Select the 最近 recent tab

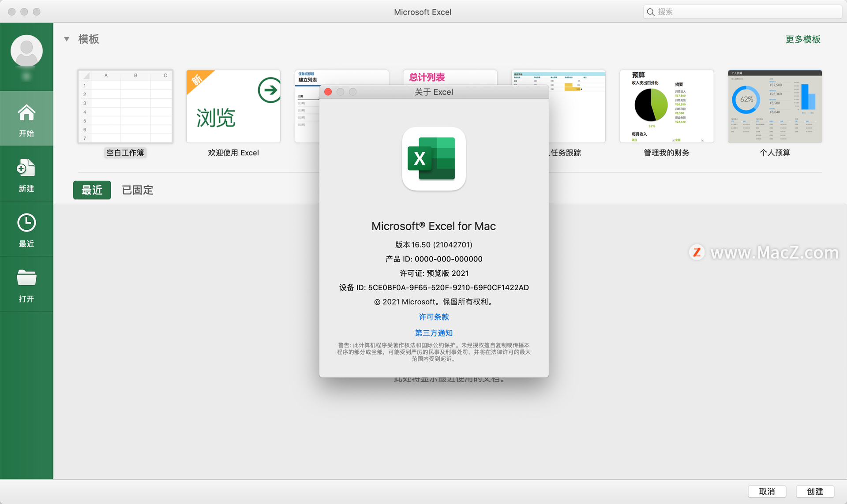tap(92, 190)
